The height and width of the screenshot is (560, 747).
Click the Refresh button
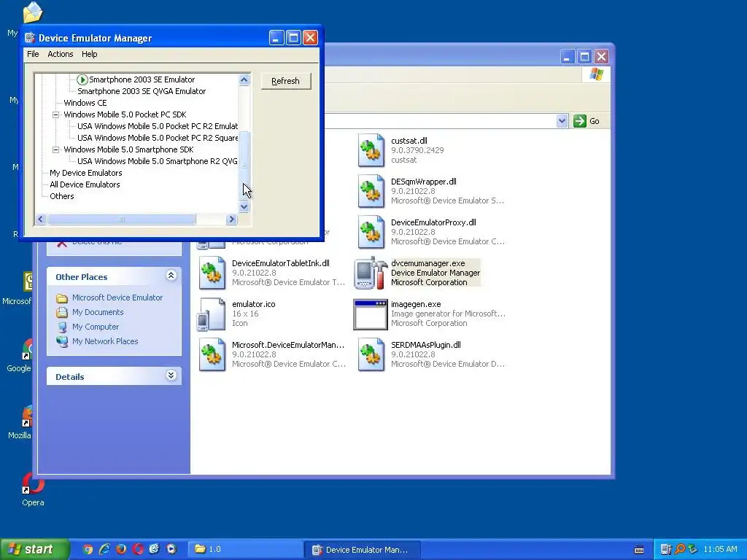pos(286,81)
